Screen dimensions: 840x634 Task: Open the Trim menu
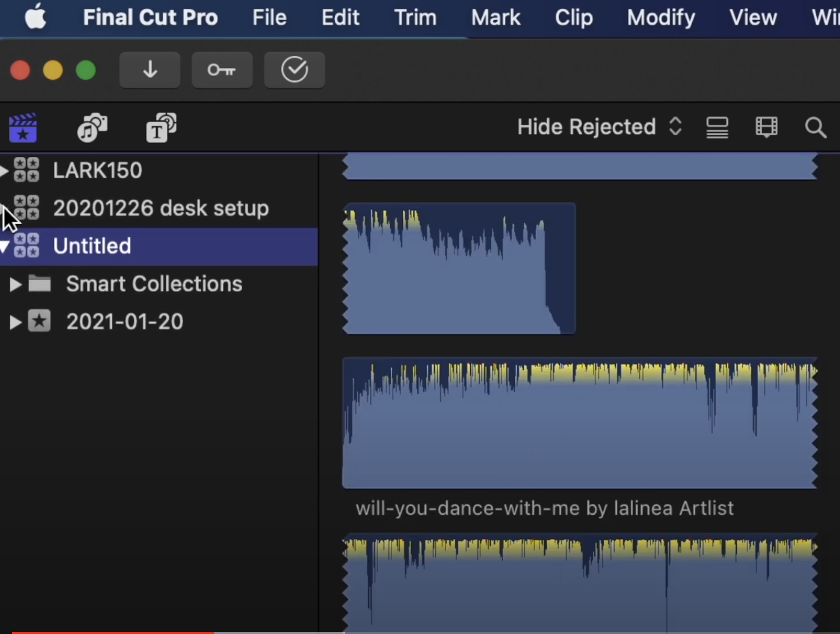[x=415, y=18]
